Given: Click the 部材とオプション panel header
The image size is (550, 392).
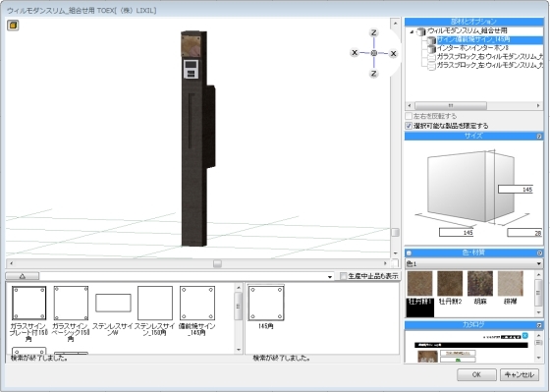Looking at the screenshot, I should coord(473,22).
